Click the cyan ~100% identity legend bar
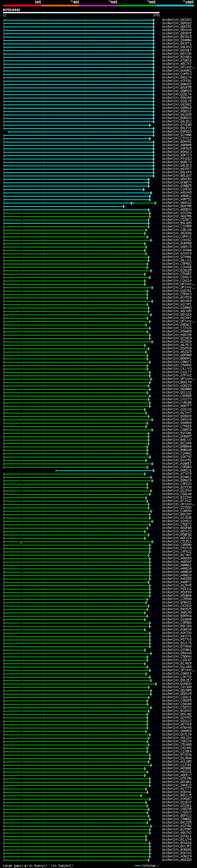Viewport: 197px width, 868px height. 175,6
